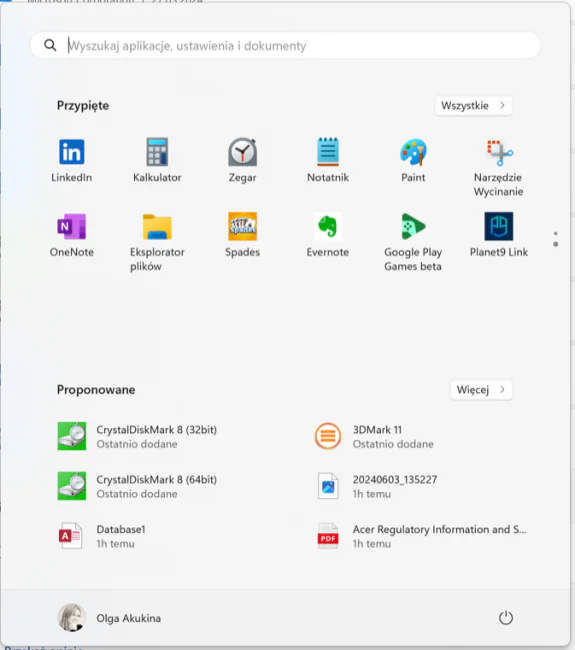Image resolution: width=575 pixels, height=650 pixels.
Task: Expand Więcej recommended items
Action: click(x=481, y=390)
